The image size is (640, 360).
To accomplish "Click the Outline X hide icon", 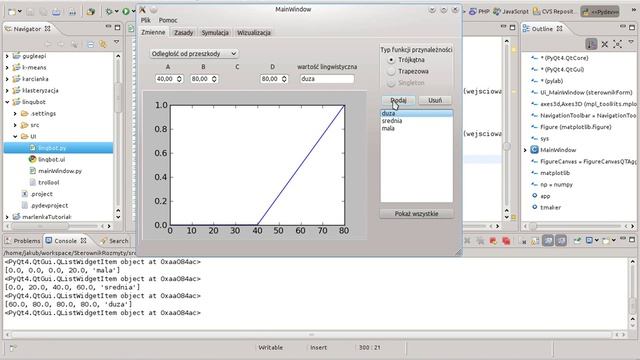I will coord(604,44).
